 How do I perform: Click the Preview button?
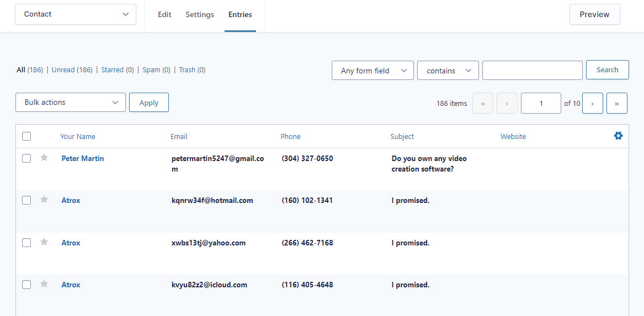pyautogui.click(x=594, y=14)
